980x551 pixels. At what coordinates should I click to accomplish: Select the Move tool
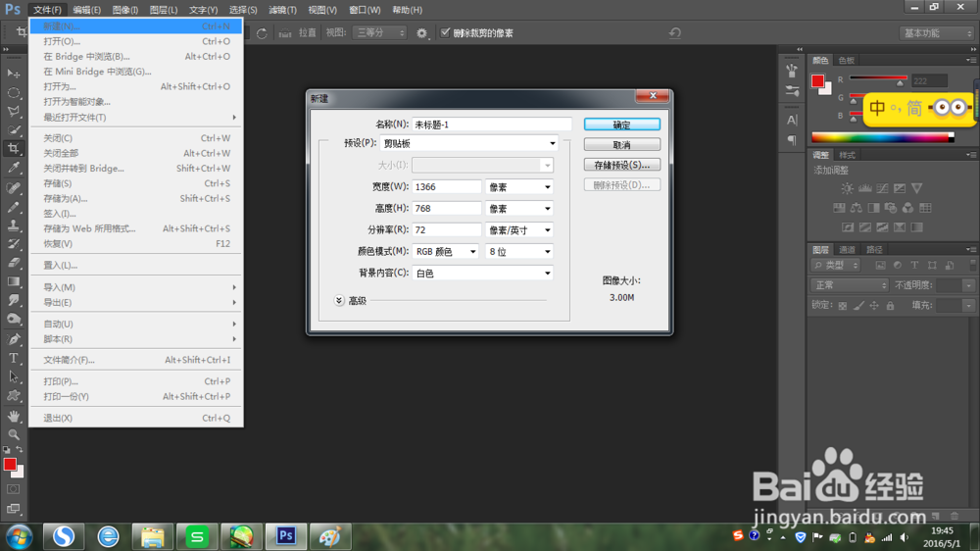(13, 74)
